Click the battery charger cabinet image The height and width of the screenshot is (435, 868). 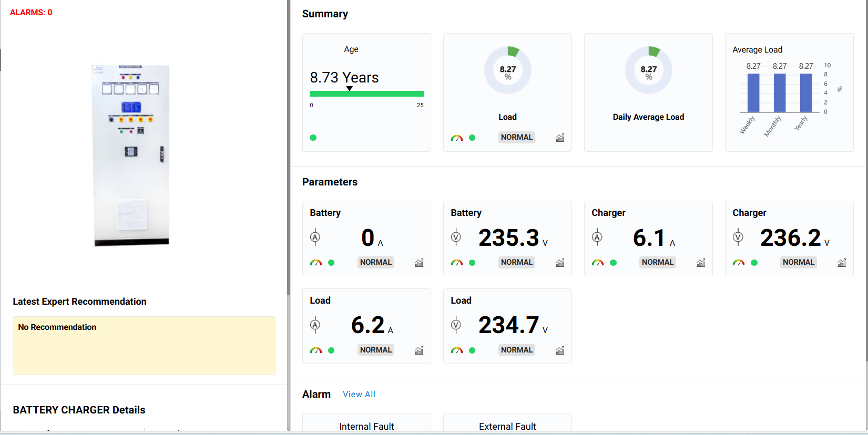[131, 156]
